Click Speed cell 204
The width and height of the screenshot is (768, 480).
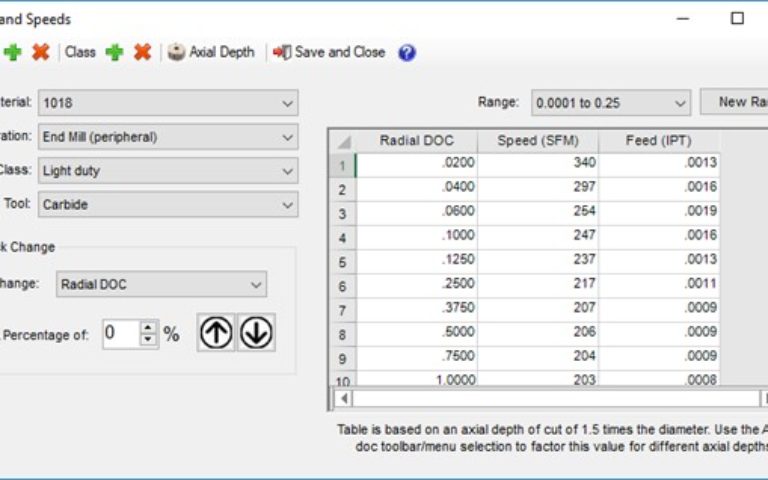(538, 359)
